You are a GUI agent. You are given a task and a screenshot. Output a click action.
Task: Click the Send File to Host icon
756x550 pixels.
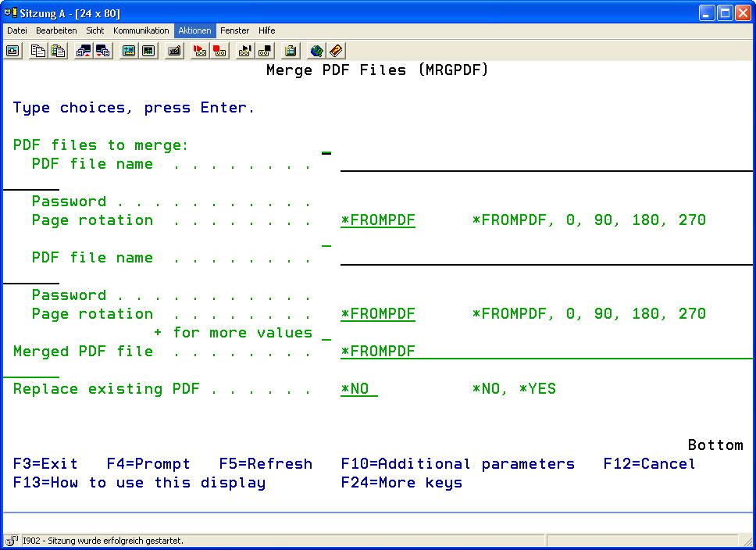[x=83, y=51]
